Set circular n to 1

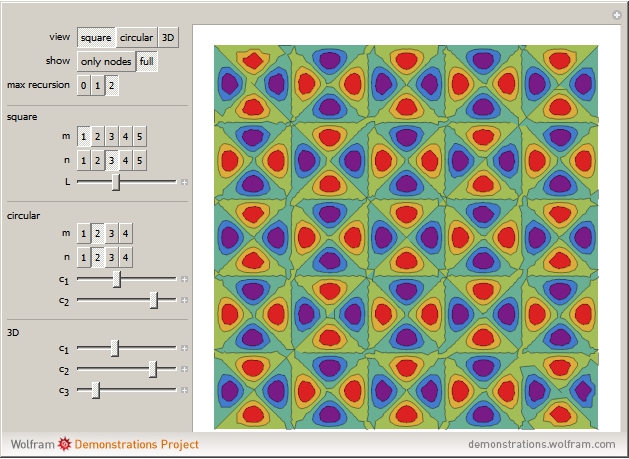(x=83, y=257)
